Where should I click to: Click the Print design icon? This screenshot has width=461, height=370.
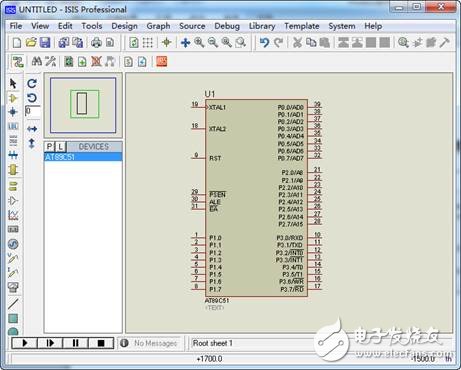[96, 42]
